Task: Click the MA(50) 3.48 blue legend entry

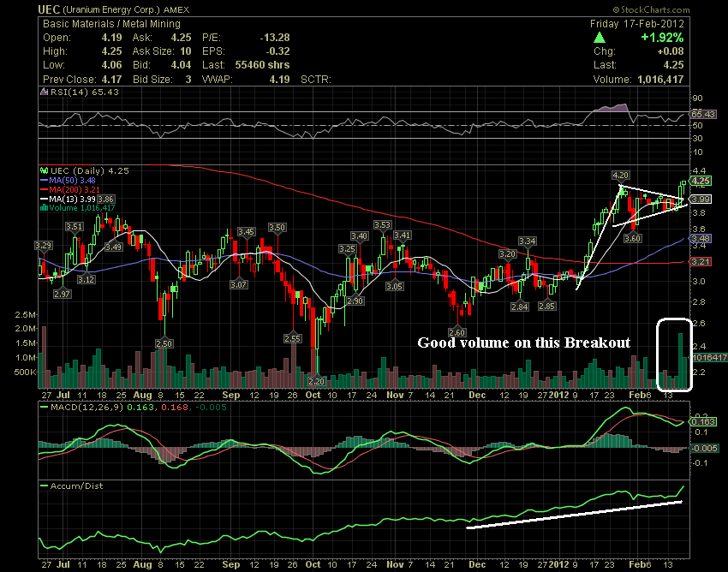Action: point(68,180)
